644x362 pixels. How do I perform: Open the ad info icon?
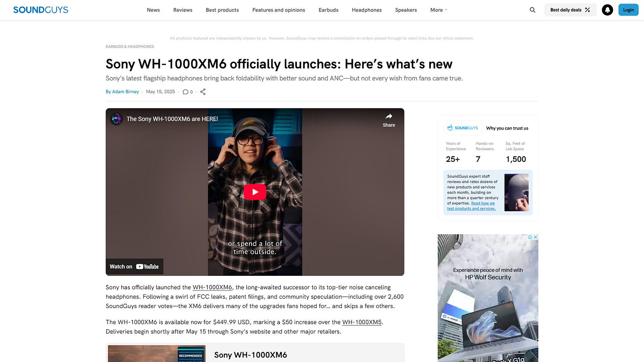tap(530, 237)
